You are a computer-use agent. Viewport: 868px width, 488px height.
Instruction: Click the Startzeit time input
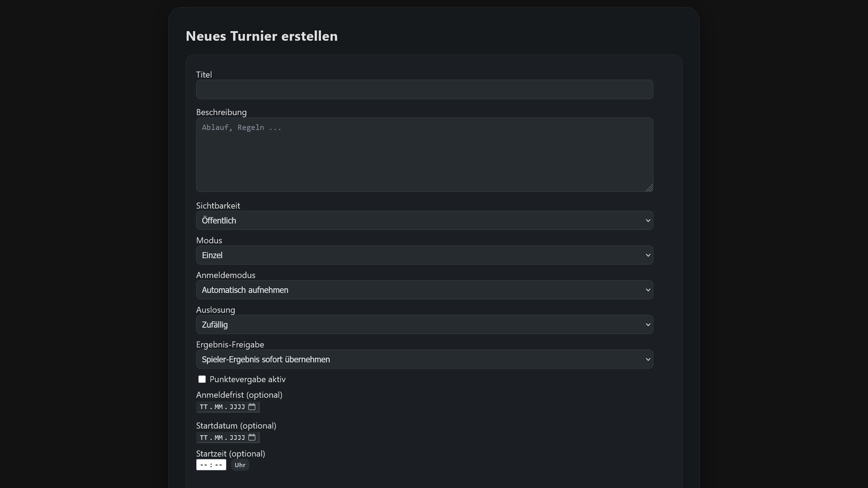[x=211, y=465]
